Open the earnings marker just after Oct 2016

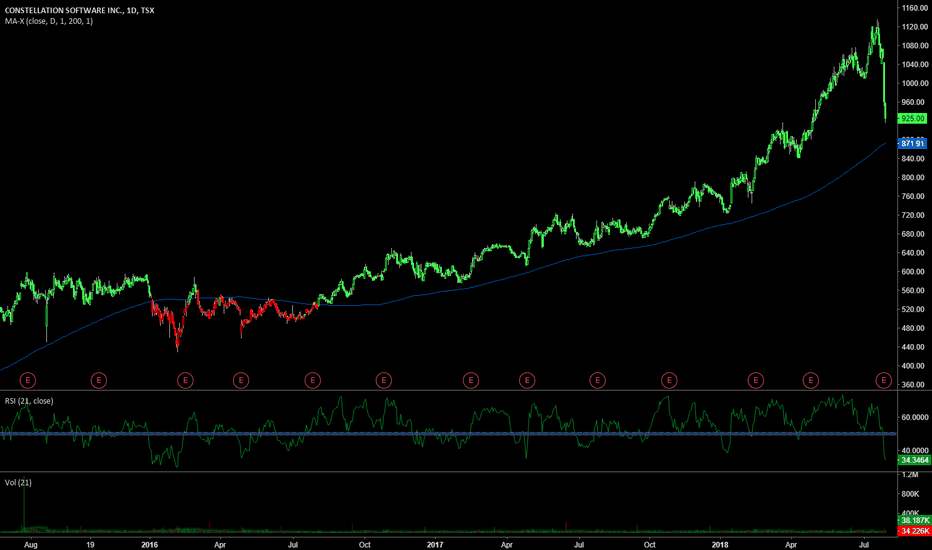[384, 380]
